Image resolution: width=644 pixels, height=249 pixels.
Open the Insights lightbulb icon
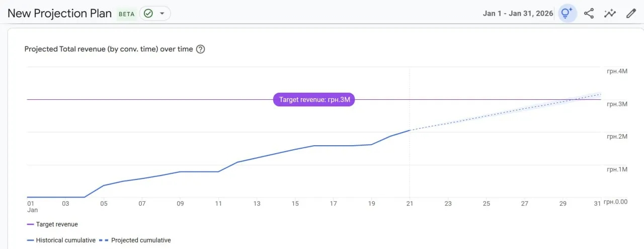567,14
